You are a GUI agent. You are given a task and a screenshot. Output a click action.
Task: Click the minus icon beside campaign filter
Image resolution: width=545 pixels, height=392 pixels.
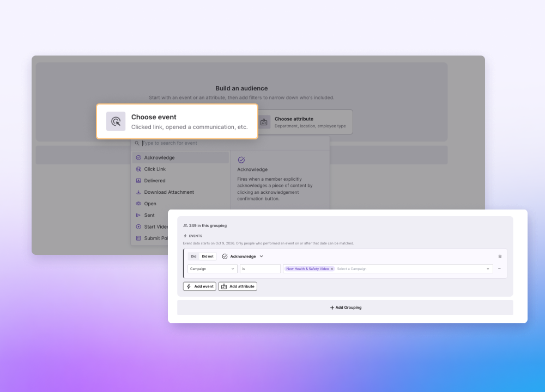(499, 269)
